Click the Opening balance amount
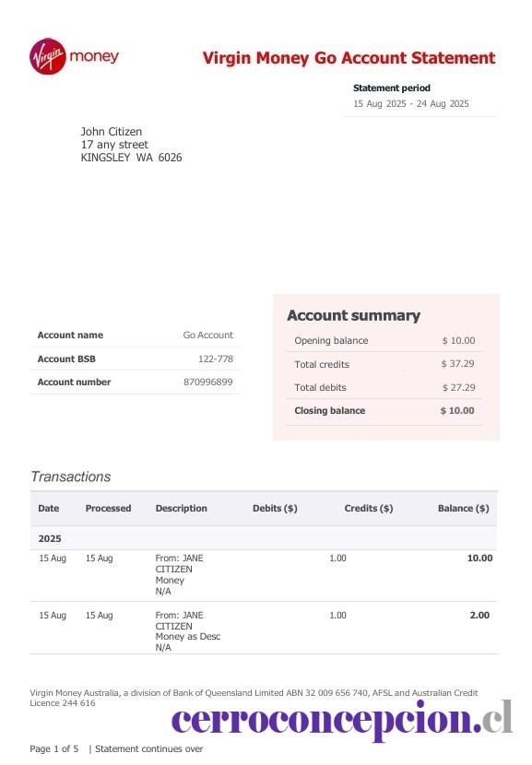Screen dimensions: 532x765 458,340
